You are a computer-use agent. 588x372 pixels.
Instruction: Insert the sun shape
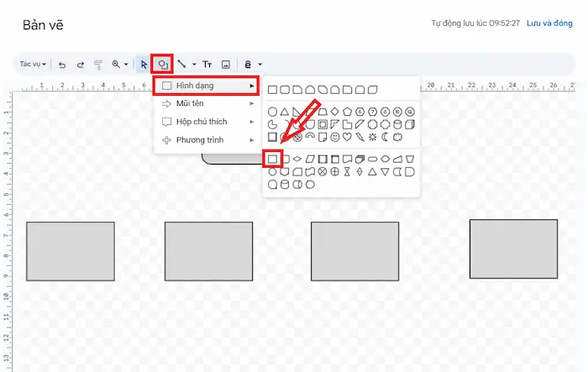click(x=372, y=137)
